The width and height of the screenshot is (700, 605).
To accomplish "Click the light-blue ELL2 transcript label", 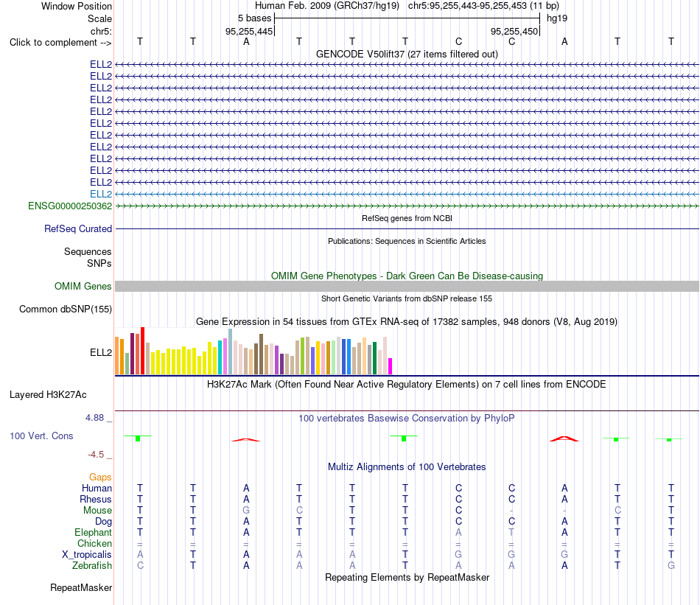I will (x=101, y=195).
